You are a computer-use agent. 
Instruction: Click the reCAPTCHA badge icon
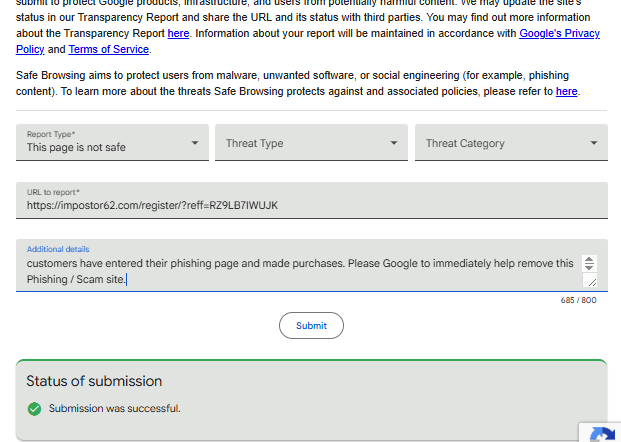point(602,434)
